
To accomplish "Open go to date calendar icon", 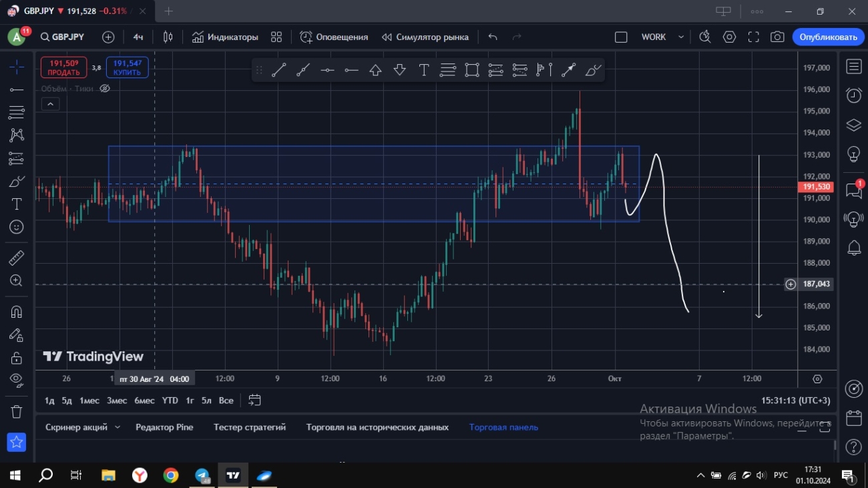I will click(x=254, y=401).
